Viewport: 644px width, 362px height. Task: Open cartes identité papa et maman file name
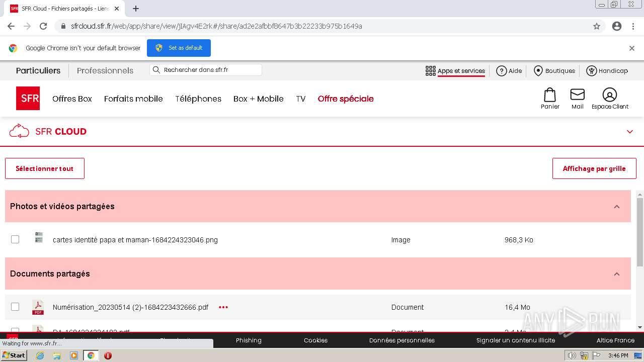(x=135, y=240)
